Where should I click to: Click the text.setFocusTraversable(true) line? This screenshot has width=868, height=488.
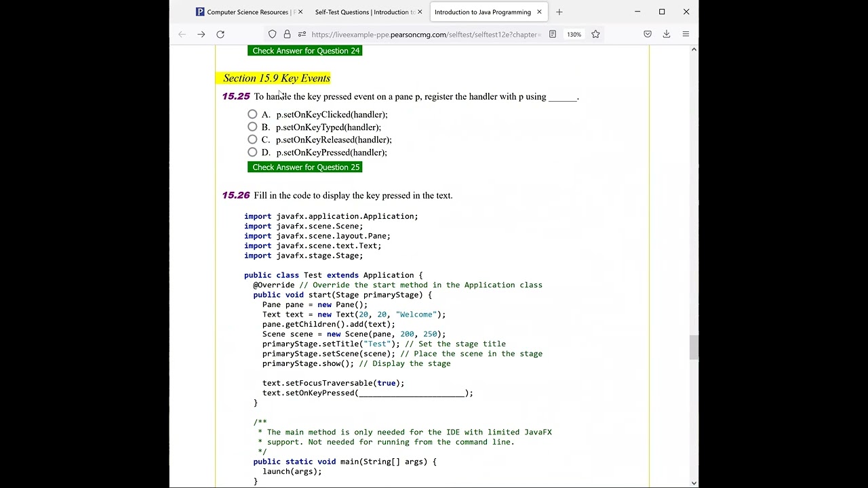[333, 383]
